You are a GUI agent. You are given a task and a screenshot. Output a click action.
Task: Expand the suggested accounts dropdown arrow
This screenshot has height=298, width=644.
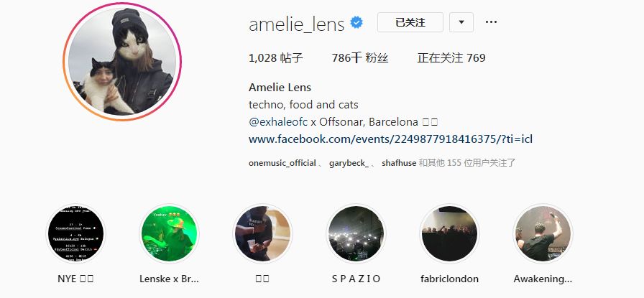click(x=461, y=22)
